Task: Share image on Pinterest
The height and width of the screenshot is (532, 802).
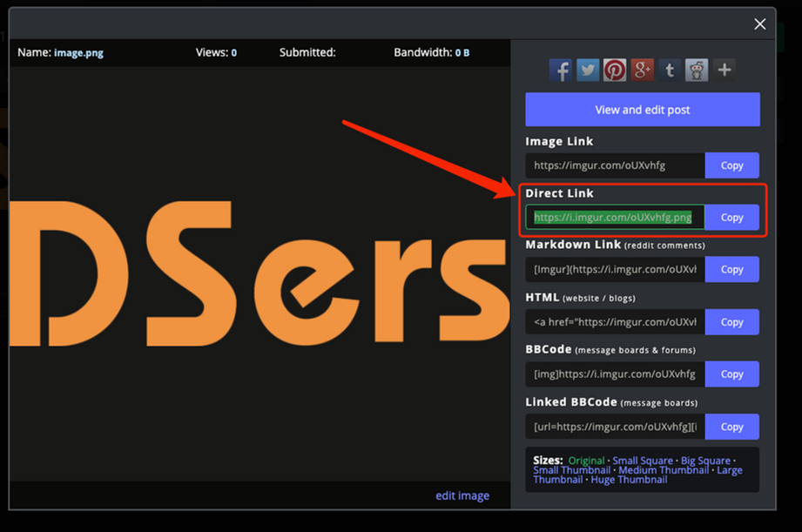Action: (615, 70)
